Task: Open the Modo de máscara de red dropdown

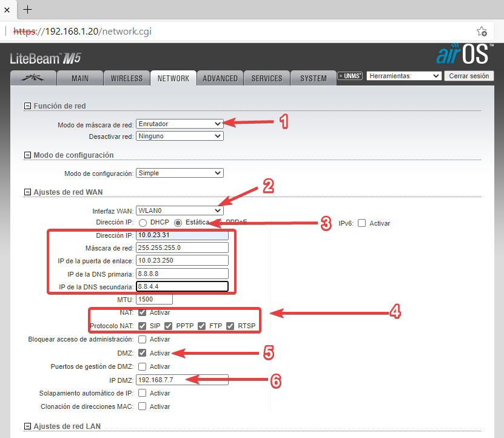Action: (x=180, y=124)
